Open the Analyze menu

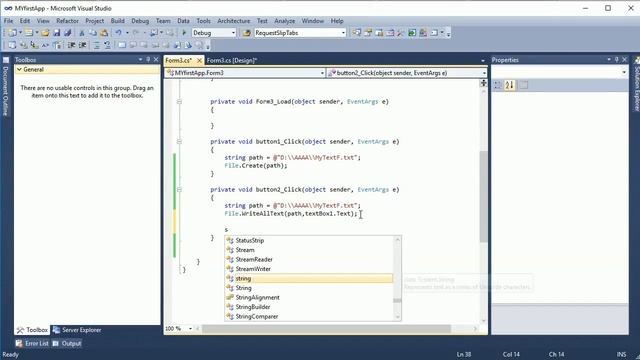pyautogui.click(x=284, y=21)
